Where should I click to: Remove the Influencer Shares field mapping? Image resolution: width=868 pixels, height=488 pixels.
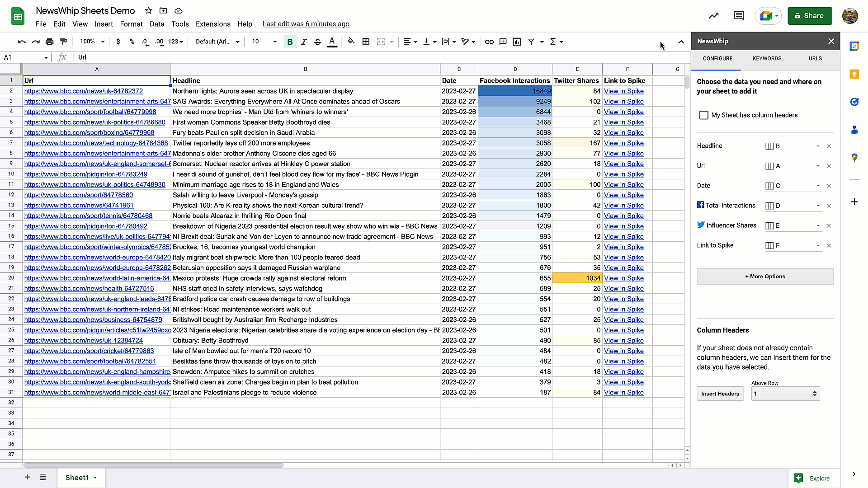[x=829, y=225]
